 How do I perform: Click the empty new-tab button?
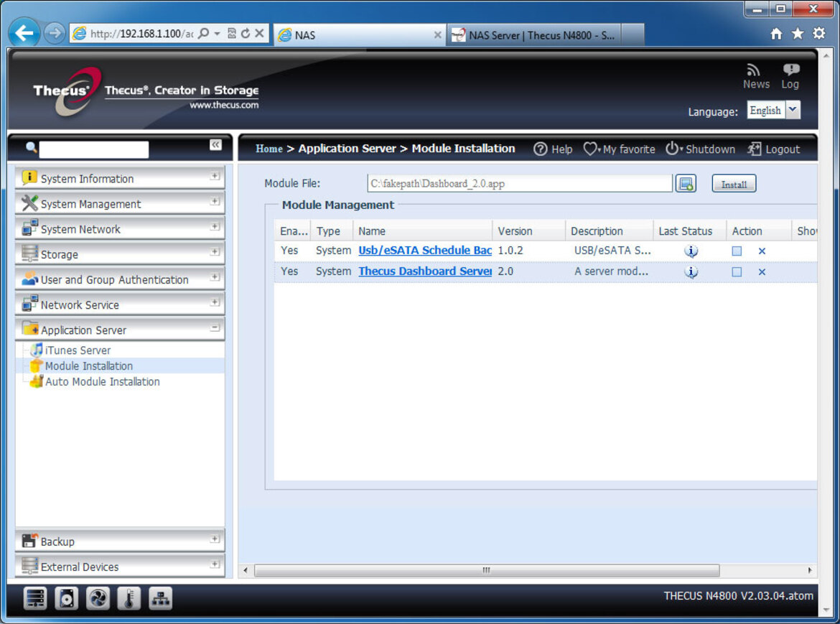coord(633,34)
